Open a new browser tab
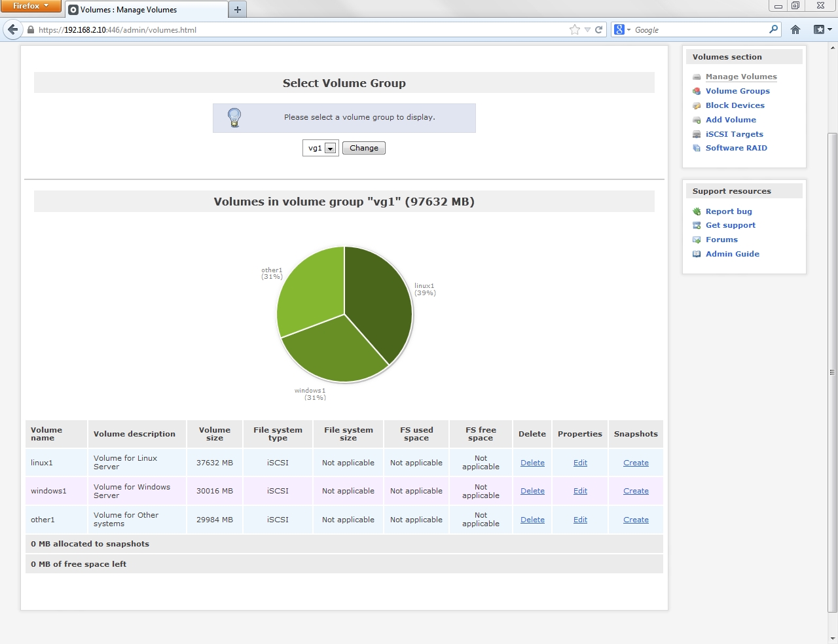The image size is (838, 644). (238, 10)
